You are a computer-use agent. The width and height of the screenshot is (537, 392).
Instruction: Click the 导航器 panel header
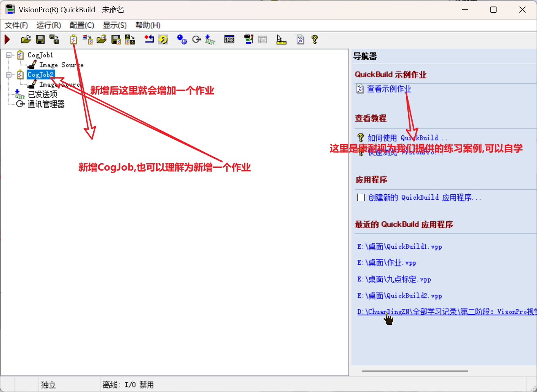click(x=365, y=56)
